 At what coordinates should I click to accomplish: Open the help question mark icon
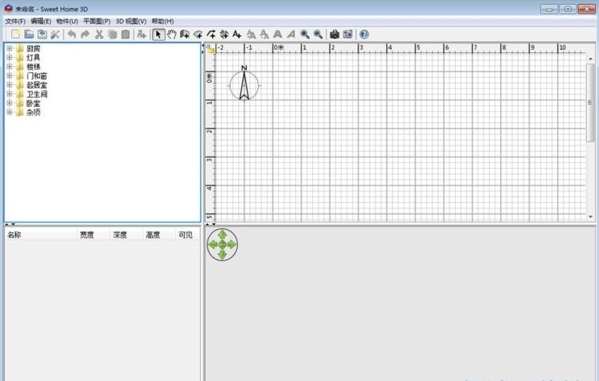point(364,34)
